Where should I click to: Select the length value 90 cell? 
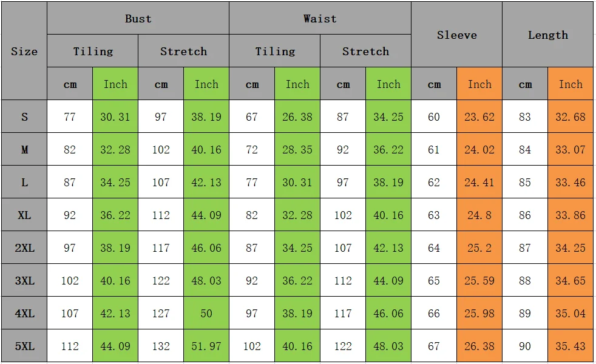click(x=525, y=346)
